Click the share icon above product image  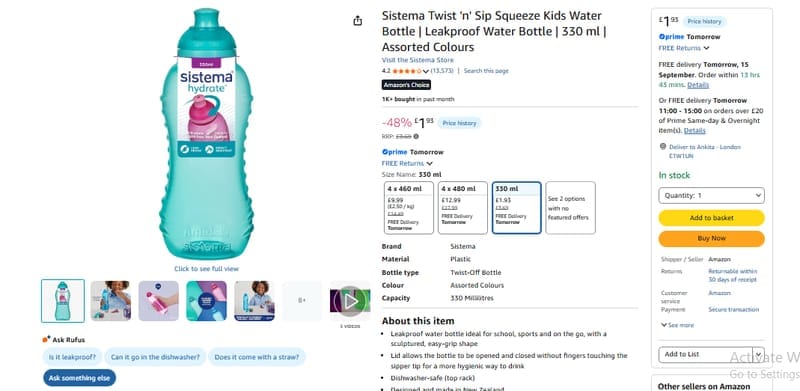pos(358,21)
